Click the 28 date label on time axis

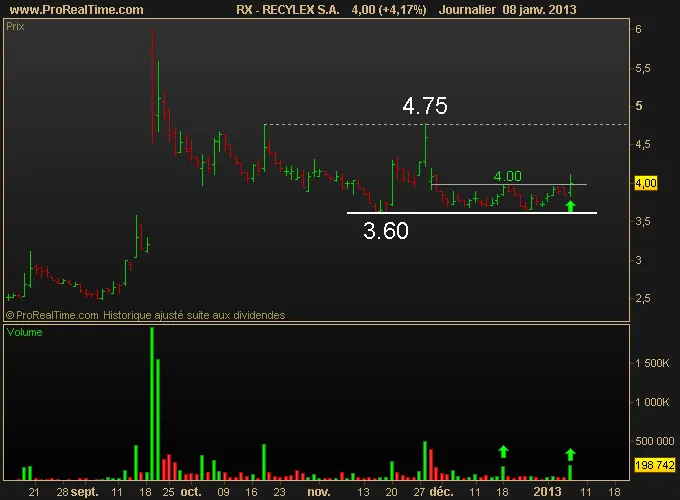click(62, 492)
